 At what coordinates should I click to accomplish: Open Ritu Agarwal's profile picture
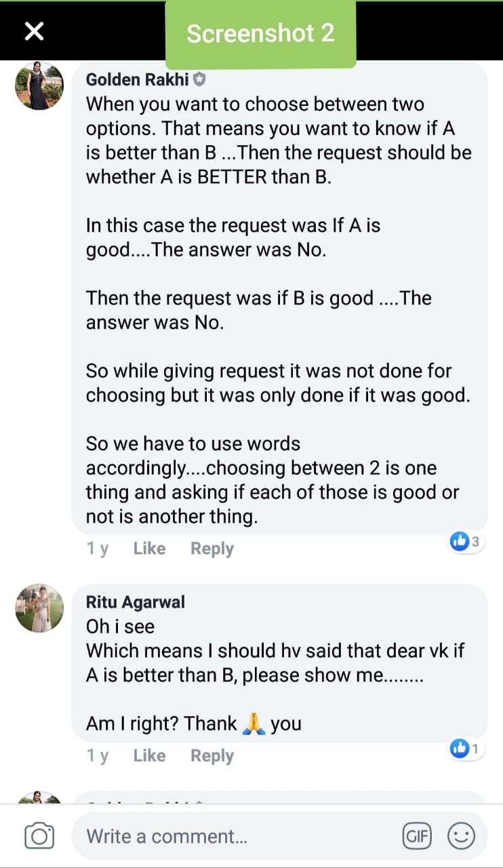(x=39, y=608)
